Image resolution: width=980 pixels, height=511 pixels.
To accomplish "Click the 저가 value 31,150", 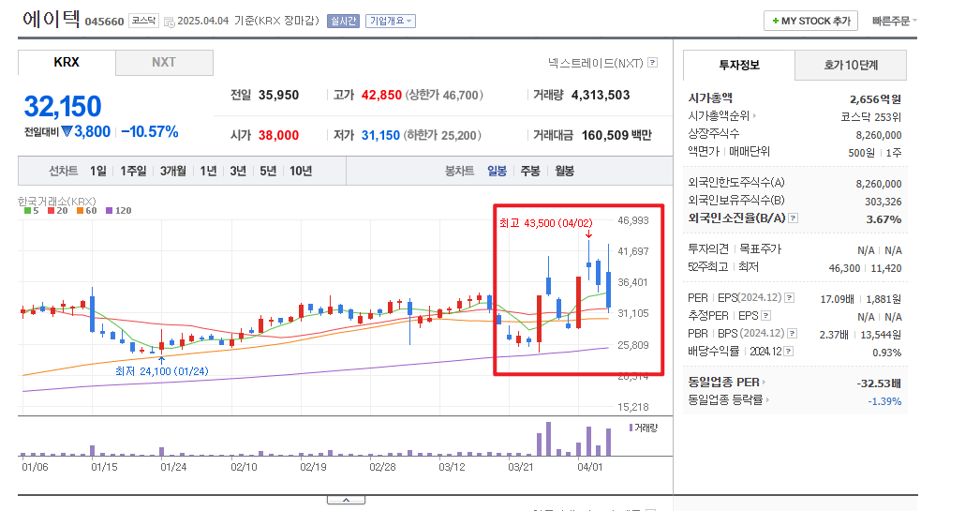I will tap(380, 135).
